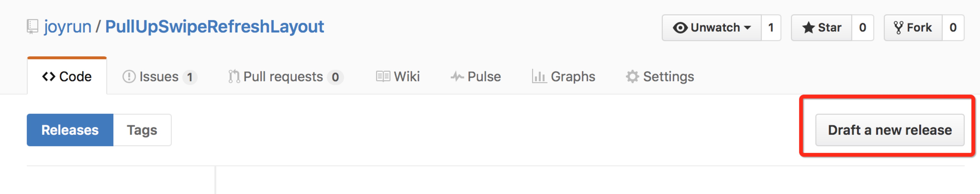980x194 pixels.
Task: Click the Code angle-brackets icon
Action: (x=49, y=76)
